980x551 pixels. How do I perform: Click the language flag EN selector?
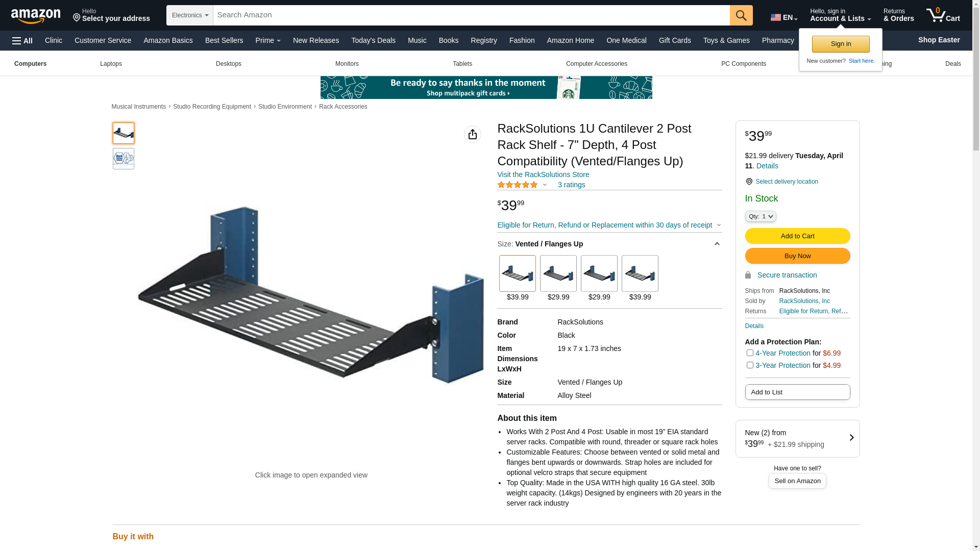pos(783,17)
